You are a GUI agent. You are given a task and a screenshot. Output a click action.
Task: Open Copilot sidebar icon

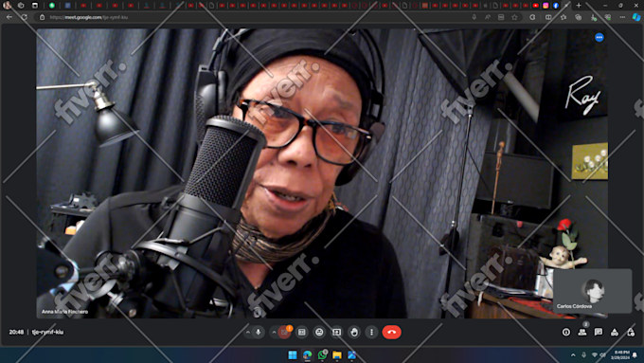click(x=636, y=17)
